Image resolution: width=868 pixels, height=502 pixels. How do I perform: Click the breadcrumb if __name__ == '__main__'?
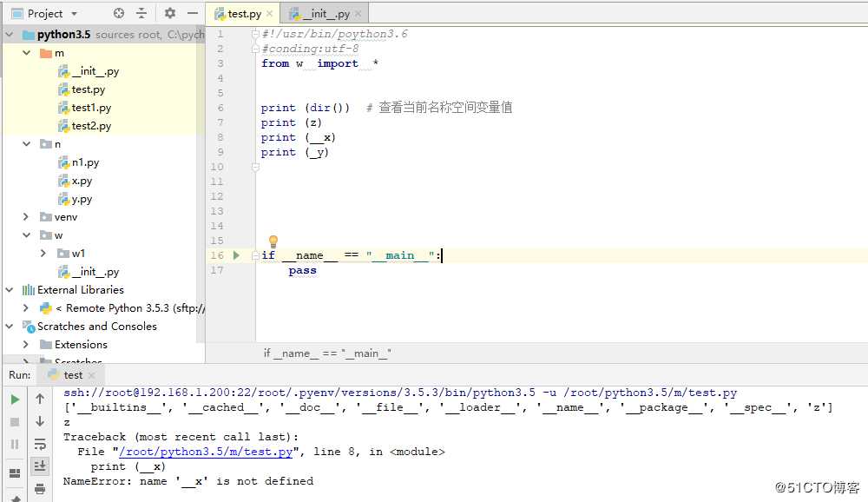(x=327, y=353)
